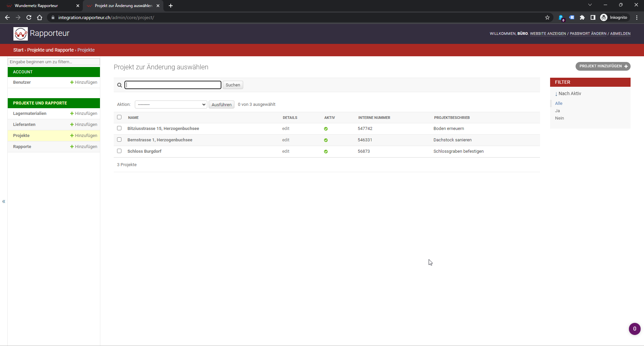Tick the checkbox for Bitziusstrasse 15, Herzogenbuchsee

coord(119,128)
